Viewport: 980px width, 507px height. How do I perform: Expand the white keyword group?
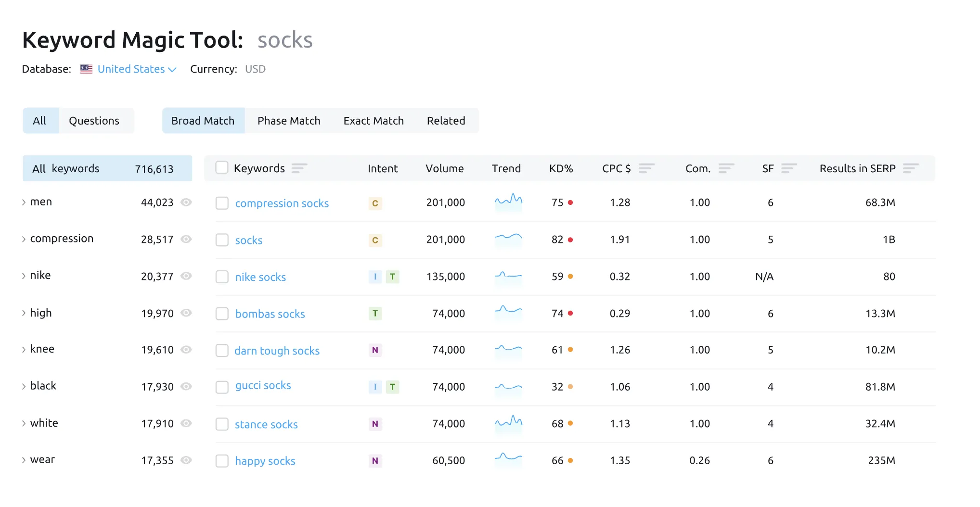tap(24, 423)
